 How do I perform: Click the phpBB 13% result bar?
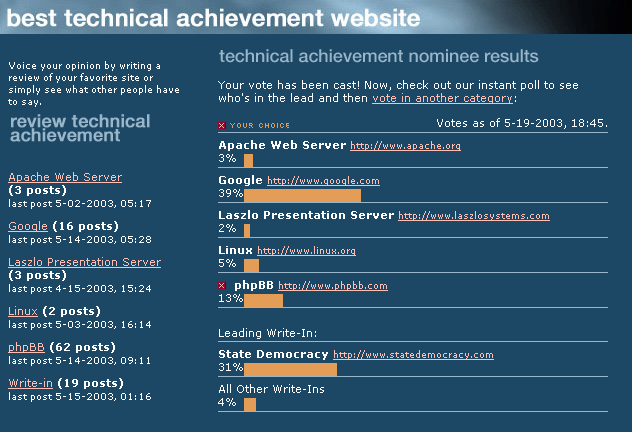click(263, 301)
